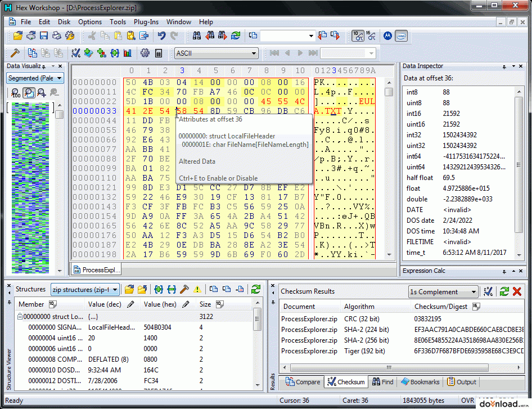Click the Find Previous binoculars icon
The width and height of the screenshot is (532, 409).
click(x=210, y=35)
